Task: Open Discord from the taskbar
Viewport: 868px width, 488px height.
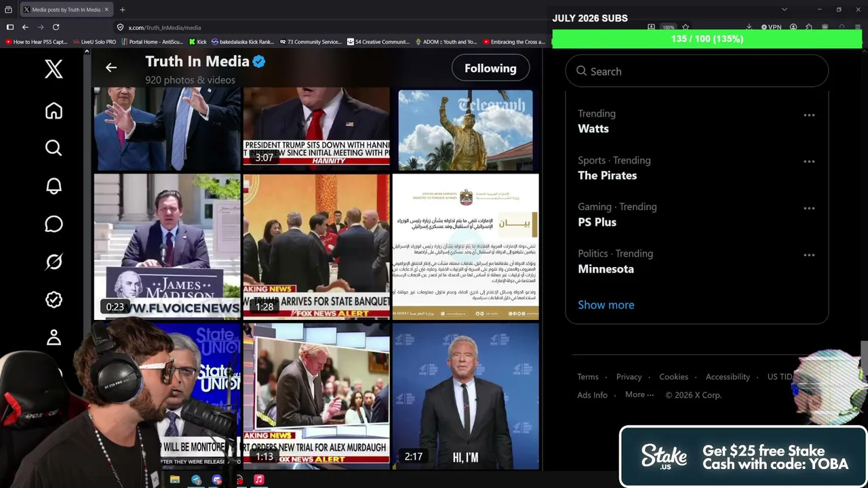Action: (x=217, y=479)
